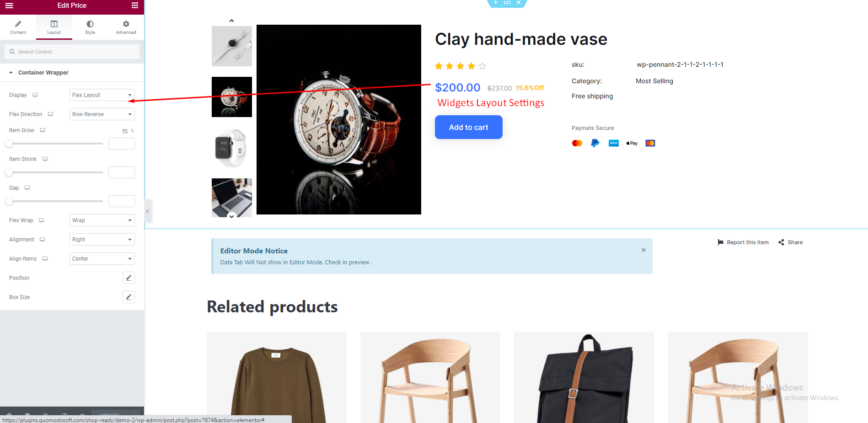Collapse the Elementor side panel handle

point(148,211)
